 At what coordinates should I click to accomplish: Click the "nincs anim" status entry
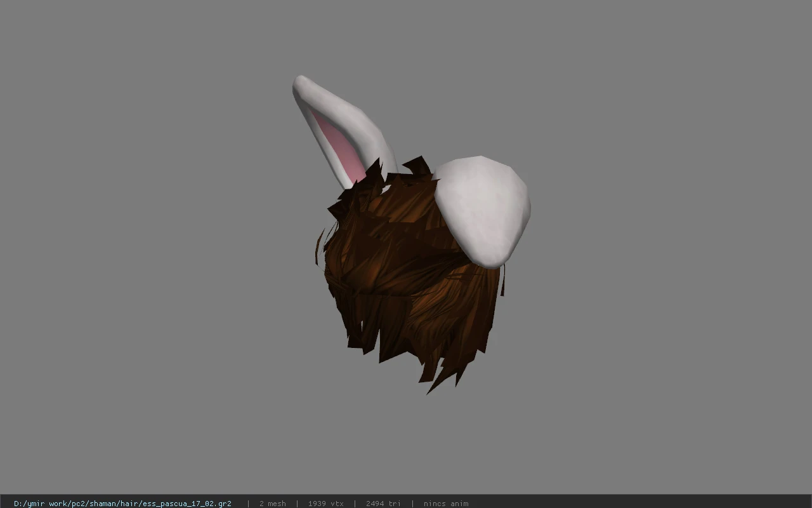[446, 504]
